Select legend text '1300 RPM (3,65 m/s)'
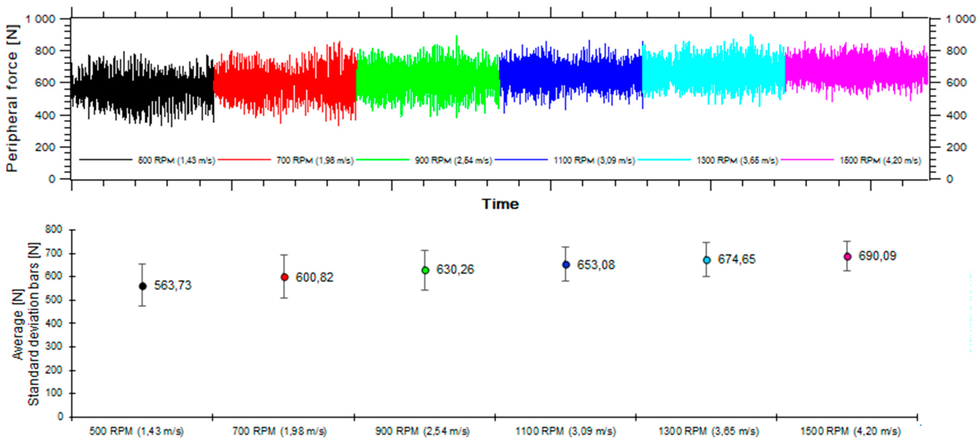 click(x=737, y=160)
